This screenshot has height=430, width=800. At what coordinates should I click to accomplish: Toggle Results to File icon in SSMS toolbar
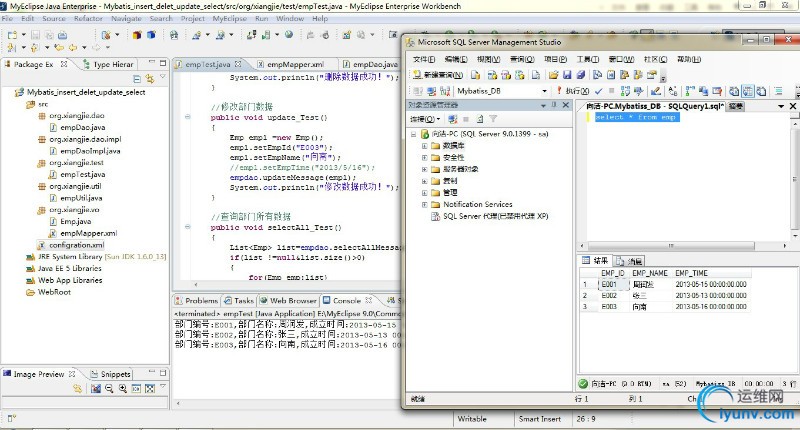(x=761, y=91)
